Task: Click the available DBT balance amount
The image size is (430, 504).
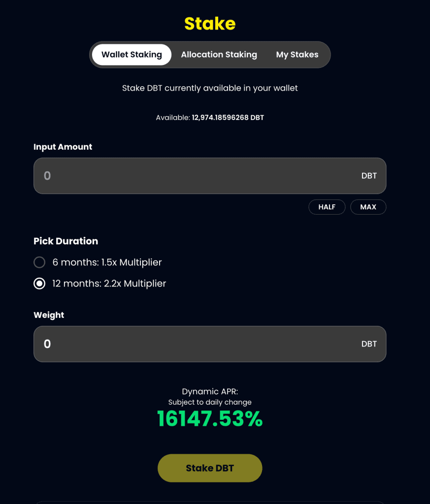Action: click(228, 118)
